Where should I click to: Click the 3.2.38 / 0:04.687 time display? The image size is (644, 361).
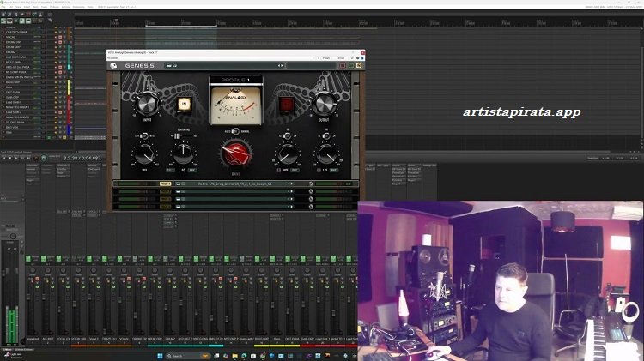(x=82, y=158)
